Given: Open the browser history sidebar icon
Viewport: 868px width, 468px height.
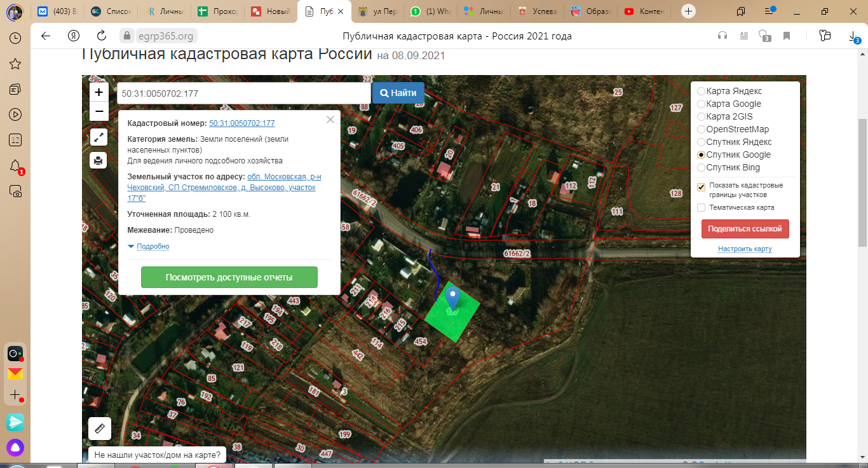Looking at the screenshot, I should tap(15, 38).
